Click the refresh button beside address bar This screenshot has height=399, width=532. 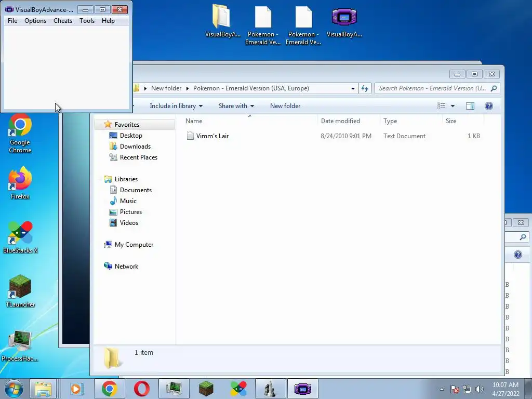(365, 88)
